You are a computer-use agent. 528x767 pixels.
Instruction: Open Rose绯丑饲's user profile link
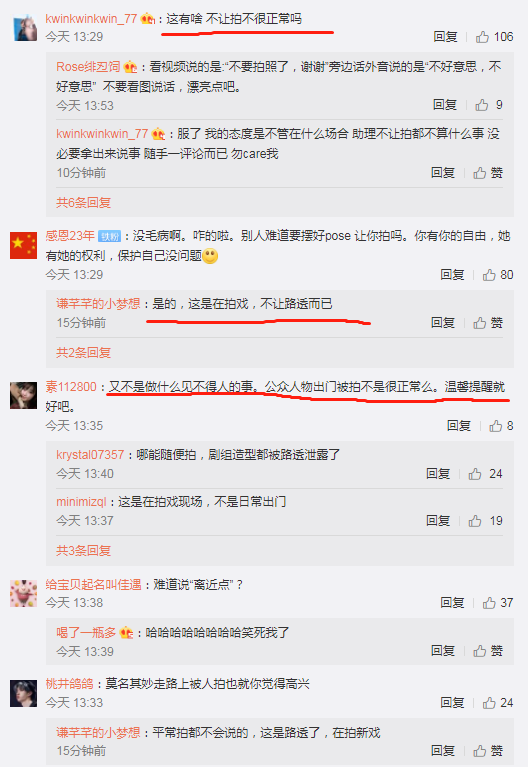point(88,67)
